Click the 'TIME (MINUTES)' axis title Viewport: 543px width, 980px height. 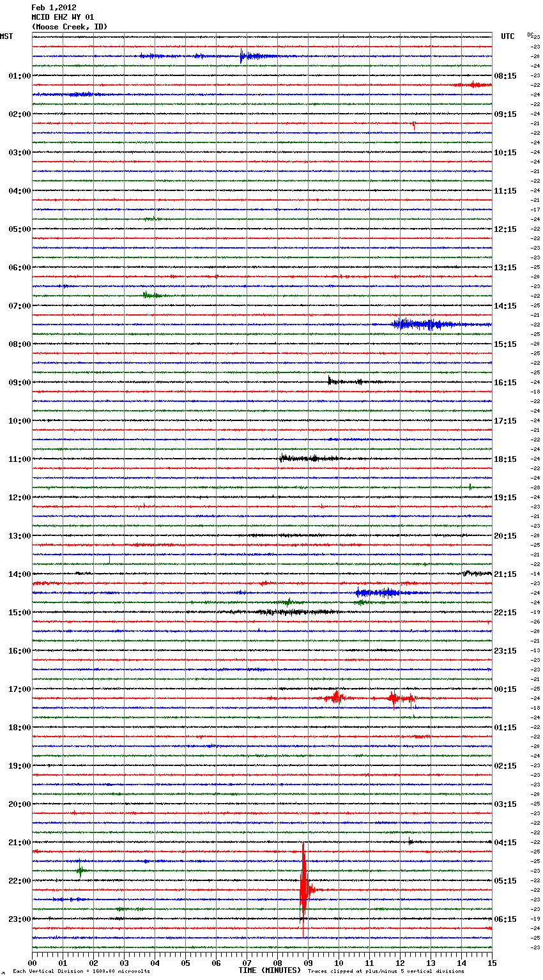click(270, 970)
